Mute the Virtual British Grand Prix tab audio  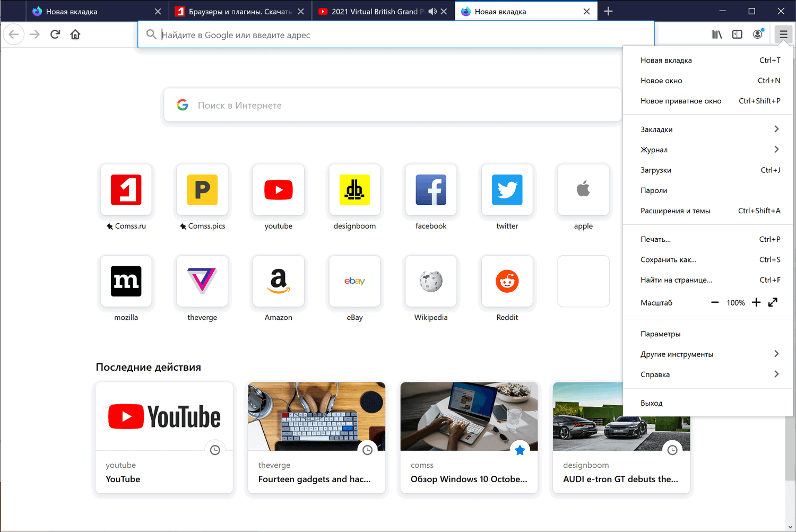click(x=432, y=11)
